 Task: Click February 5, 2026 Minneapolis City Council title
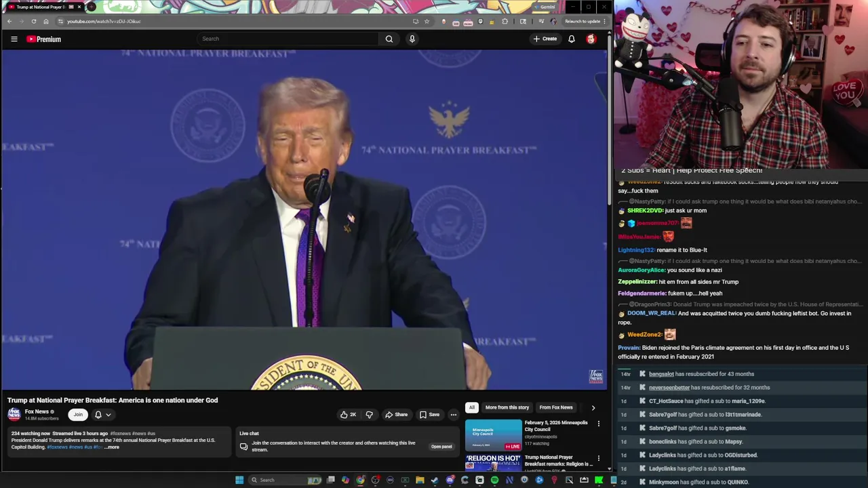tap(556, 426)
